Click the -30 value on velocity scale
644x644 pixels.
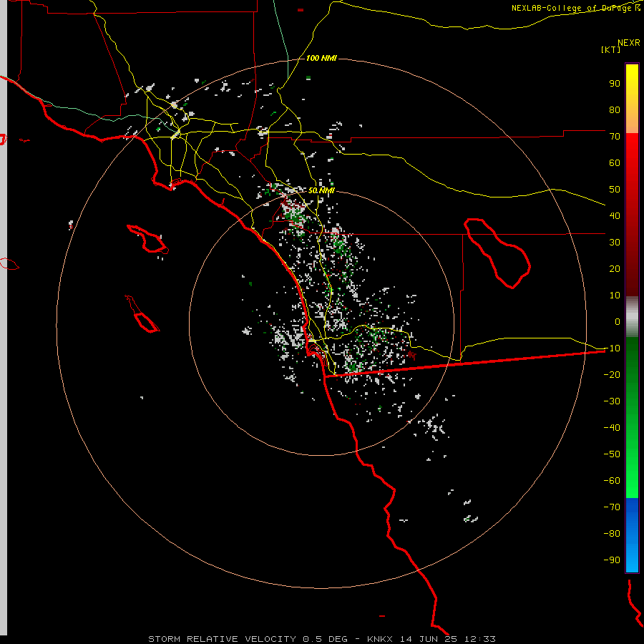tap(612, 401)
